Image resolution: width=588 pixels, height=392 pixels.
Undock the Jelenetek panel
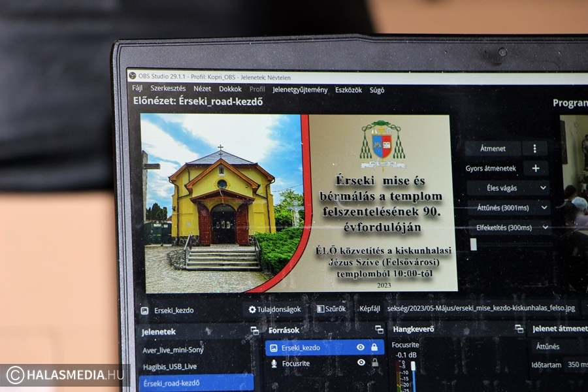click(255, 331)
